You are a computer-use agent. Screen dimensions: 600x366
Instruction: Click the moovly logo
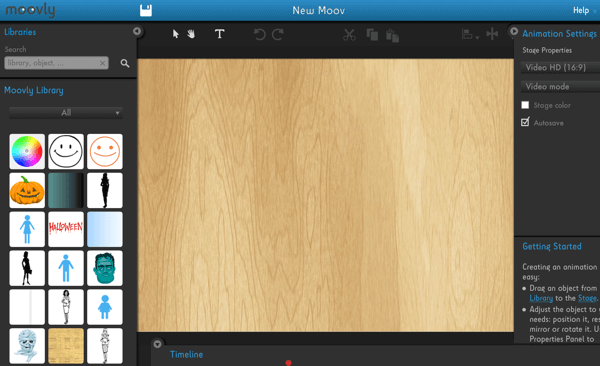[30, 10]
